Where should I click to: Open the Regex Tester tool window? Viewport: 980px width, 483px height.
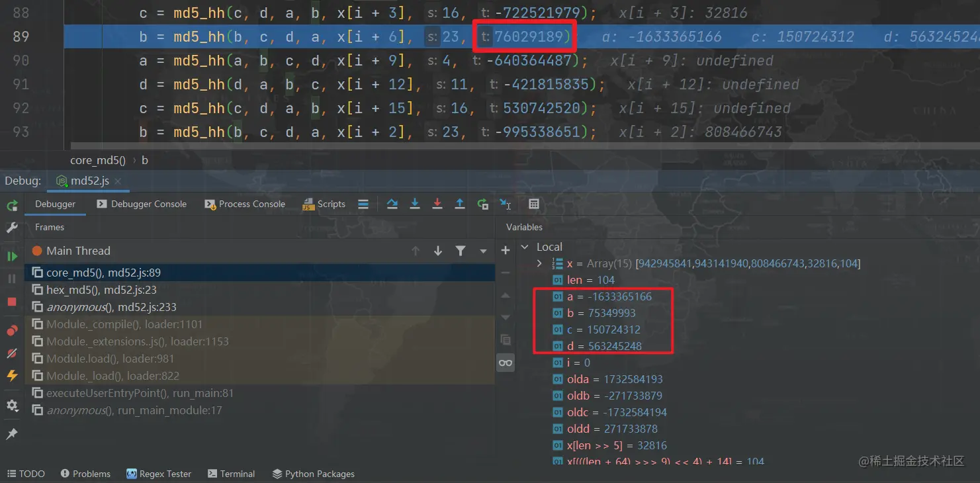tap(159, 474)
